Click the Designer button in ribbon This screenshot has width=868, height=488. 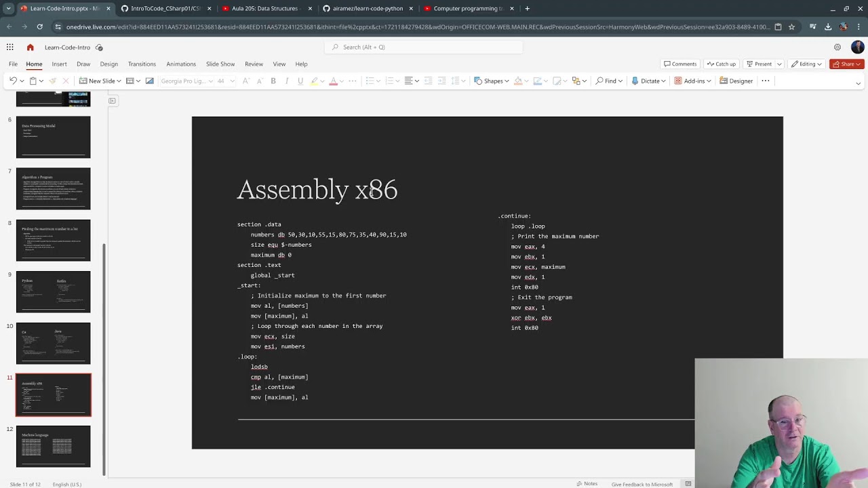pyautogui.click(x=736, y=81)
